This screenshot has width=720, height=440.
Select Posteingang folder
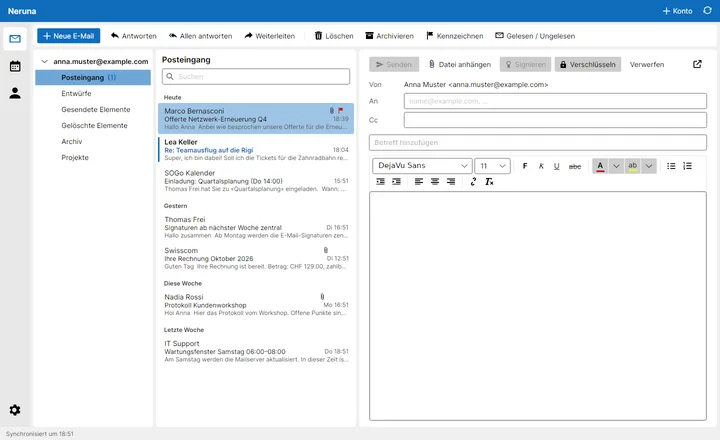[93, 78]
